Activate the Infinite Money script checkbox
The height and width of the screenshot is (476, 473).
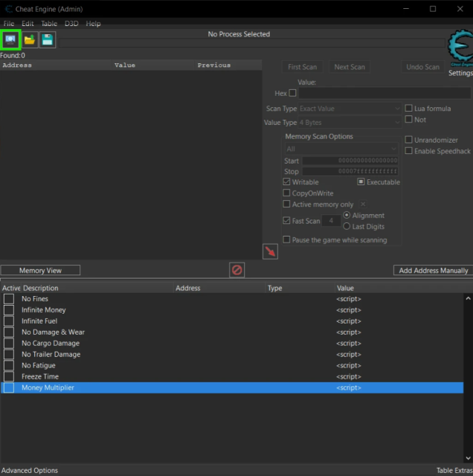pos(9,310)
